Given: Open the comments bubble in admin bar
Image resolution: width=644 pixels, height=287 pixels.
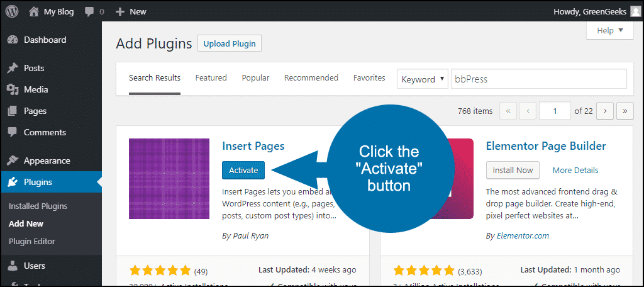Looking at the screenshot, I should (89, 12).
